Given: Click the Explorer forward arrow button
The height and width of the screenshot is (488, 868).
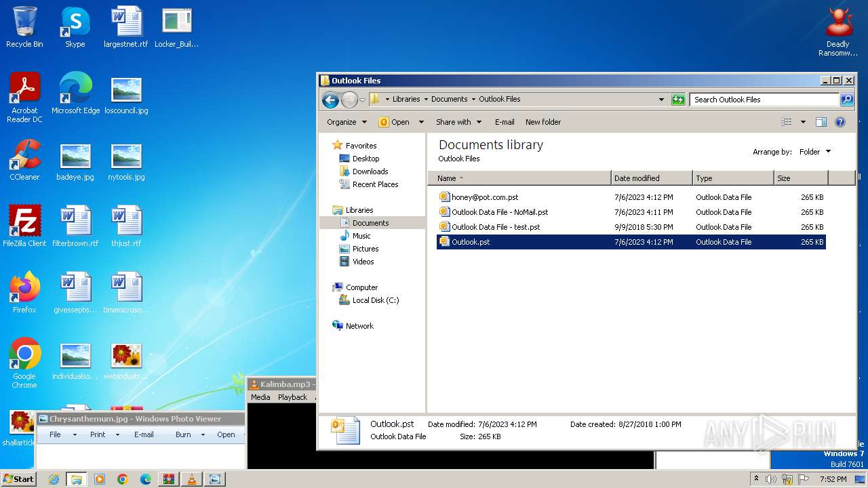Looking at the screenshot, I should coord(349,100).
